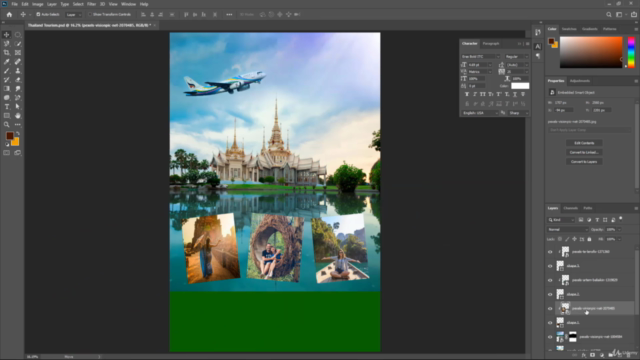Filter layers by type (T icon)
Image resolution: width=640 pixels, height=360 pixels.
click(597, 220)
